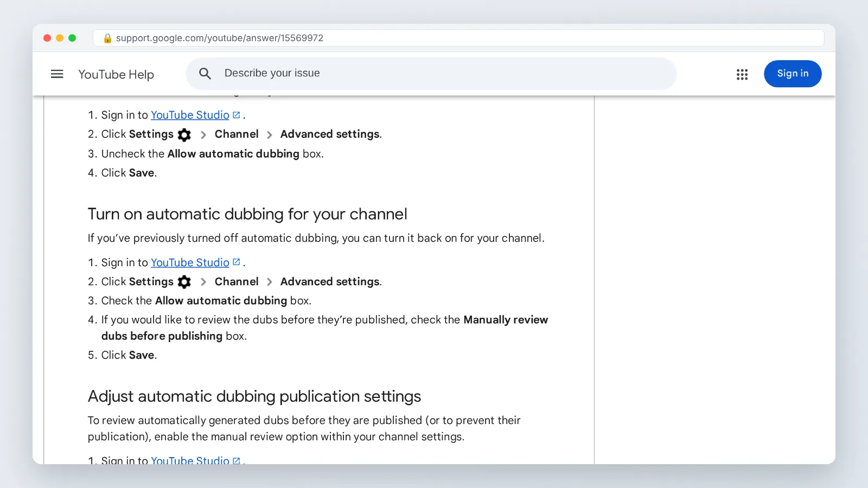The width and height of the screenshot is (868, 488).
Task: Click the yellow minimize window button
Action: (60, 38)
